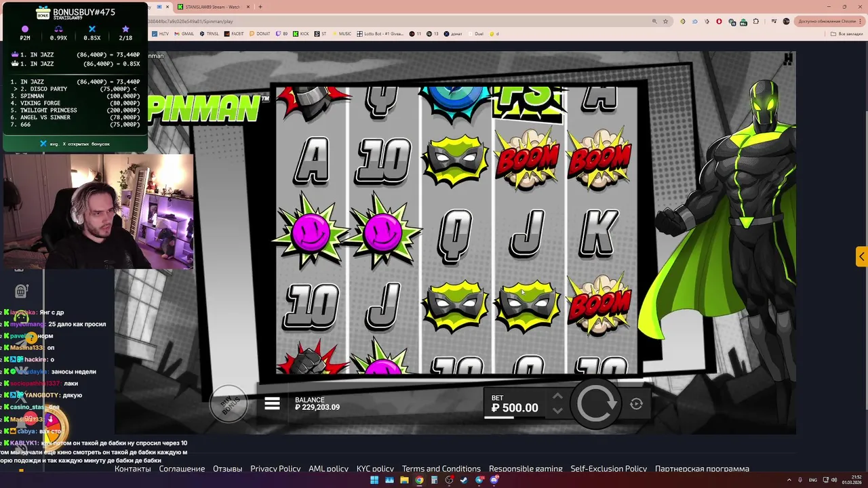Open the Buy Bonus round button

(x=228, y=405)
